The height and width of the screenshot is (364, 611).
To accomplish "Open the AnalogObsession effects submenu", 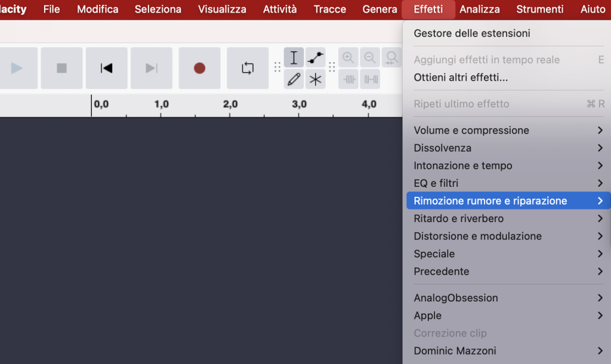I will [456, 298].
